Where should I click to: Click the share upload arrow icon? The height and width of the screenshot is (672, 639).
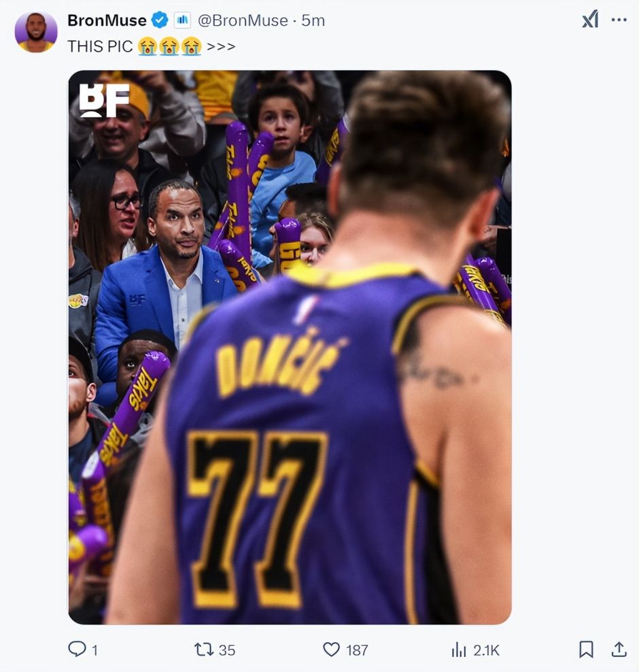(x=619, y=650)
